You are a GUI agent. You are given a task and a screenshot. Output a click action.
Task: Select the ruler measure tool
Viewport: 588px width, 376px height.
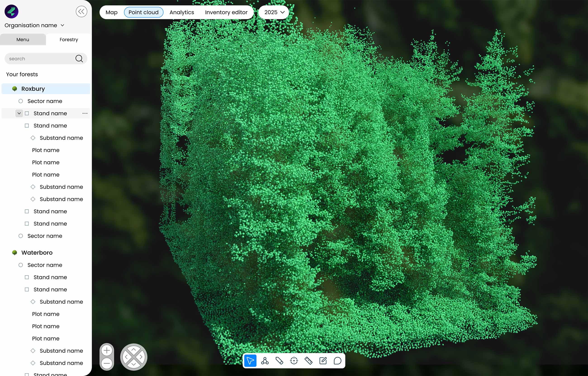pos(308,361)
